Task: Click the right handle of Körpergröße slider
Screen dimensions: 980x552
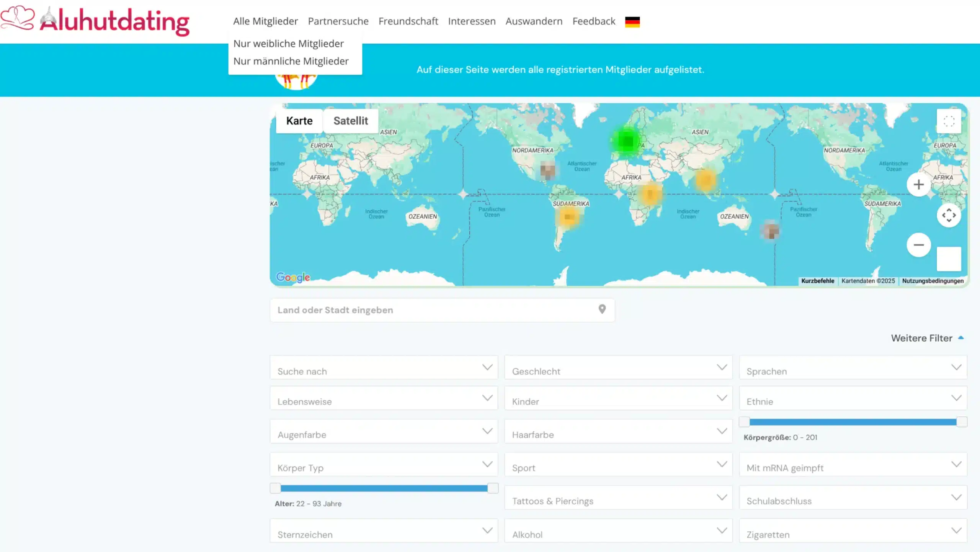Action: click(x=962, y=422)
